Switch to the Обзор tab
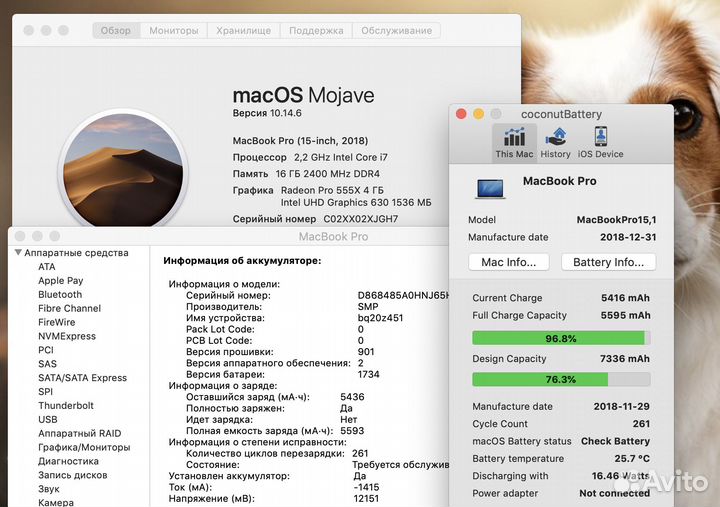720x507 pixels. click(x=116, y=30)
